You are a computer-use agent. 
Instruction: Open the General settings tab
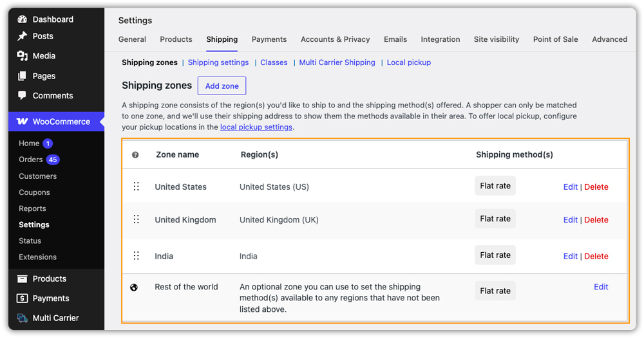coord(132,39)
